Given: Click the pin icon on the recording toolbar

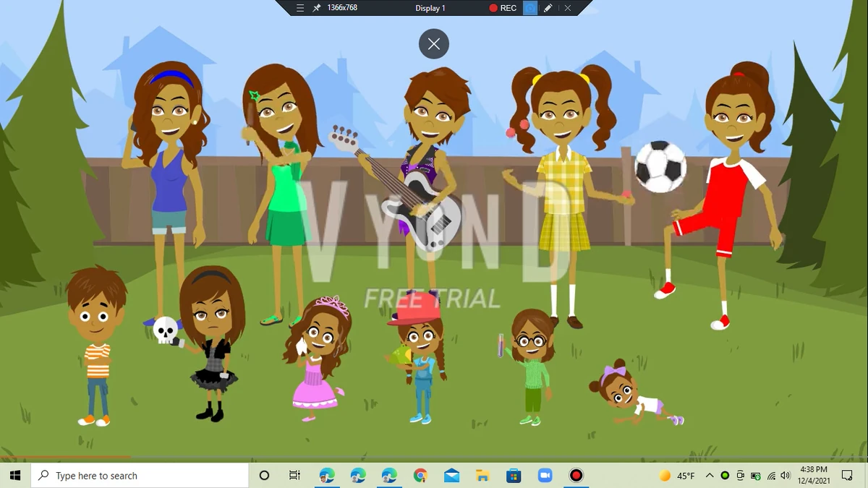Looking at the screenshot, I should point(317,8).
